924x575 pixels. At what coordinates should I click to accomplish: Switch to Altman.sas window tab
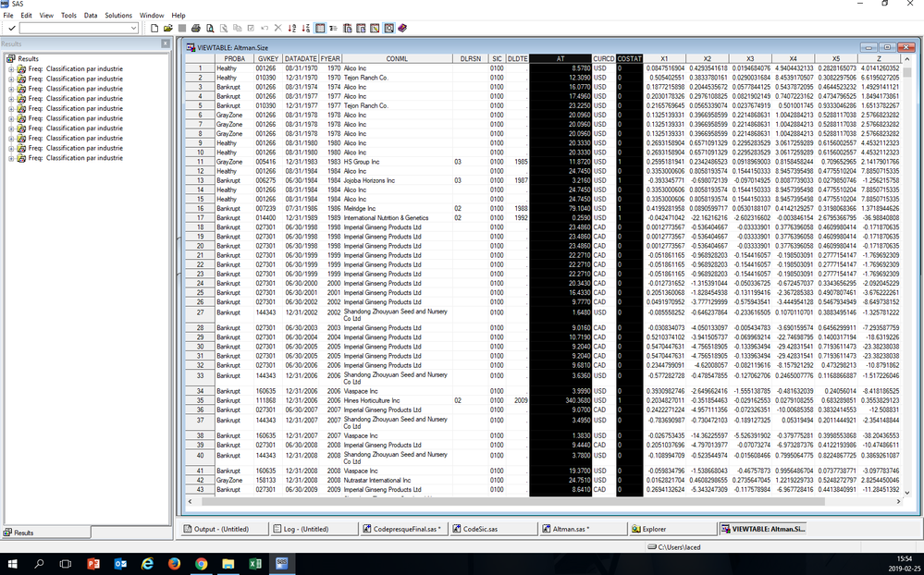tap(584, 529)
